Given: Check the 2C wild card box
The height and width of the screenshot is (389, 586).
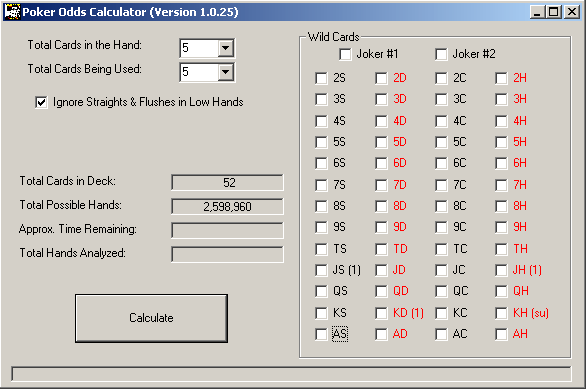Looking at the screenshot, I should click(x=441, y=78).
